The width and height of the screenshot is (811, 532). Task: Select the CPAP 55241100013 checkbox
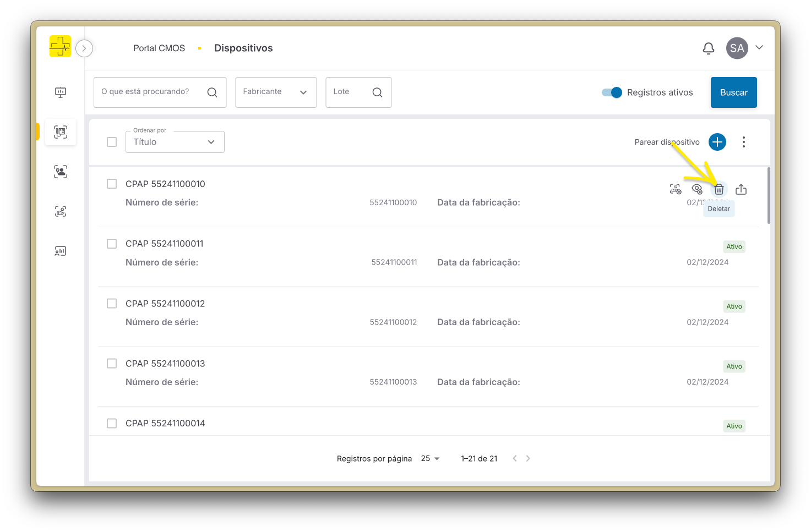pyautogui.click(x=112, y=364)
